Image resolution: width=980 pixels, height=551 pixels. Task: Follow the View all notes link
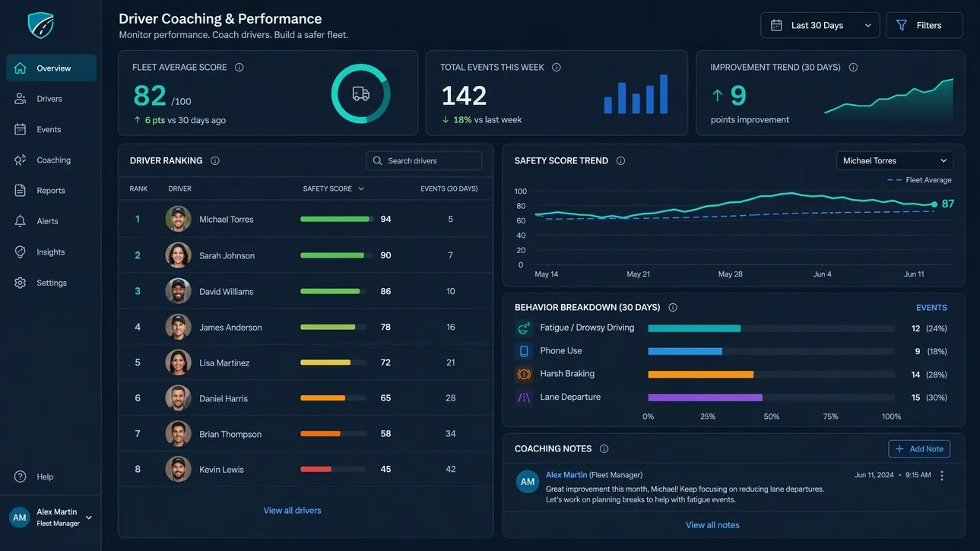tap(712, 524)
